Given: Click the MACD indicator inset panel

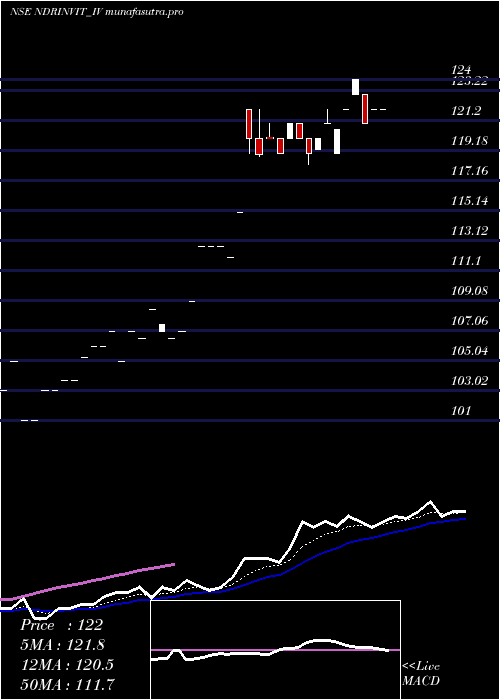Looking at the screenshot, I should 275,650.
